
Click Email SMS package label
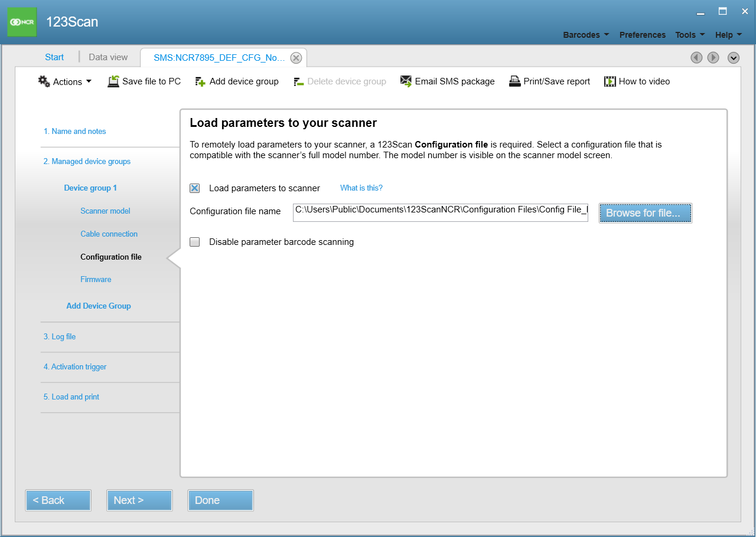455,81
